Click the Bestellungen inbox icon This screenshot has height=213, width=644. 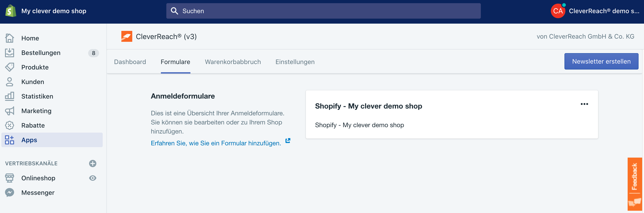10,53
